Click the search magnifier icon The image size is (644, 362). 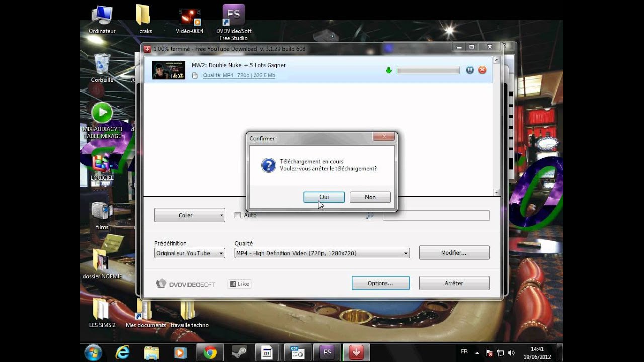(x=370, y=215)
